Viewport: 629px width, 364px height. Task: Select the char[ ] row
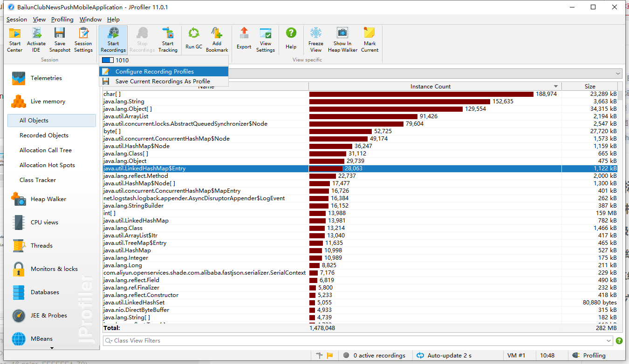pos(360,94)
